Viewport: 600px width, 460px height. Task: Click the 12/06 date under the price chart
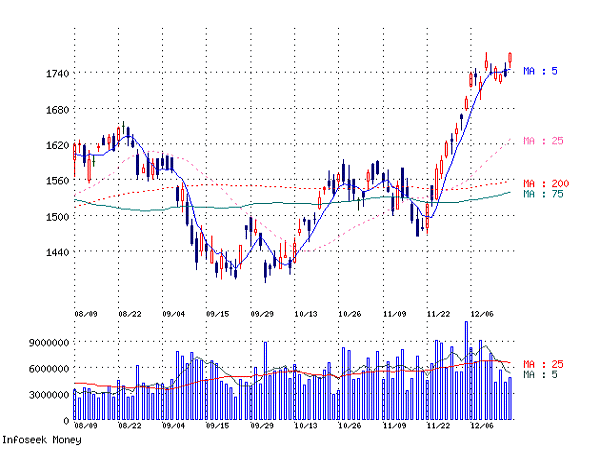click(483, 314)
